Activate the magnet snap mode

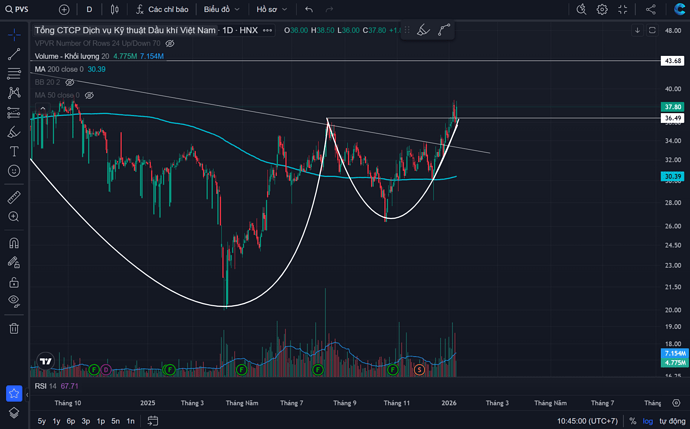coord(14,242)
